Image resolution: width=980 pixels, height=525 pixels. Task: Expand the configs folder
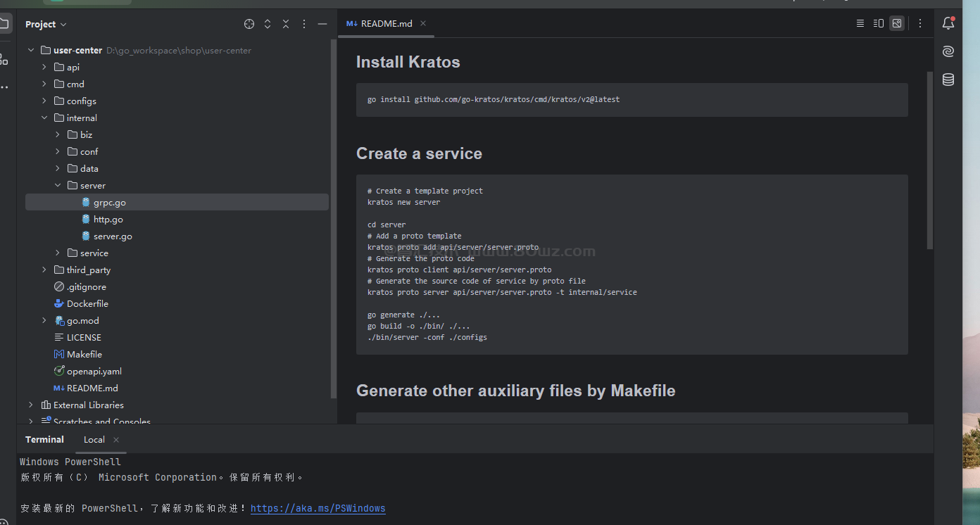point(44,101)
